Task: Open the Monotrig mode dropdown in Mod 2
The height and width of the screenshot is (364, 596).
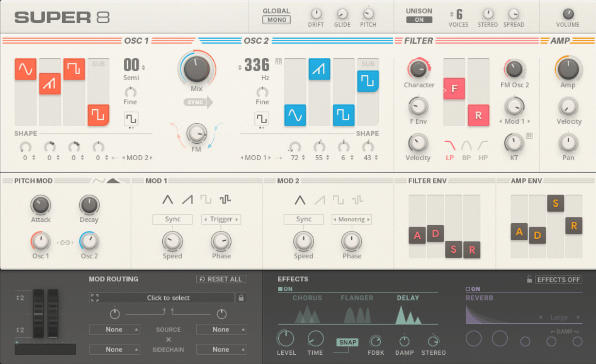Action: coord(352,219)
